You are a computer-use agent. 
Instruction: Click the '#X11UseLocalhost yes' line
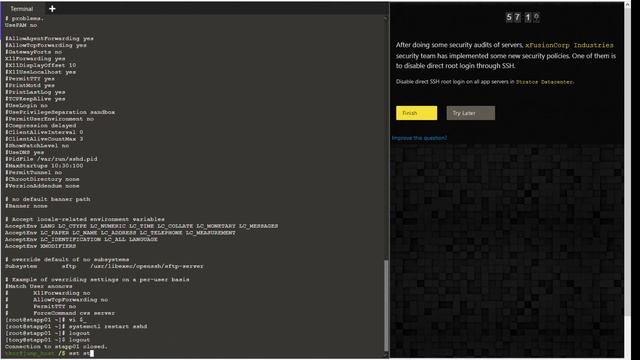tap(40, 72)
